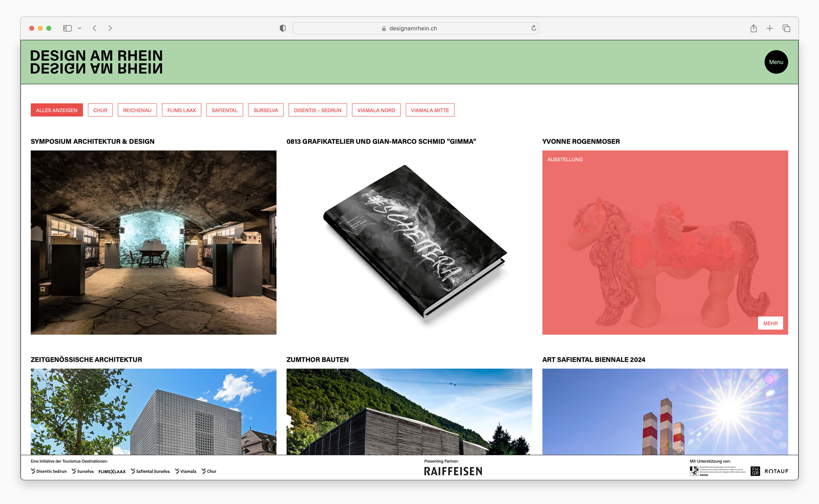Viewport: 819px width, 504px height.
Task: Open the Viamala footer logo
Action: click(x=186, y=471)
